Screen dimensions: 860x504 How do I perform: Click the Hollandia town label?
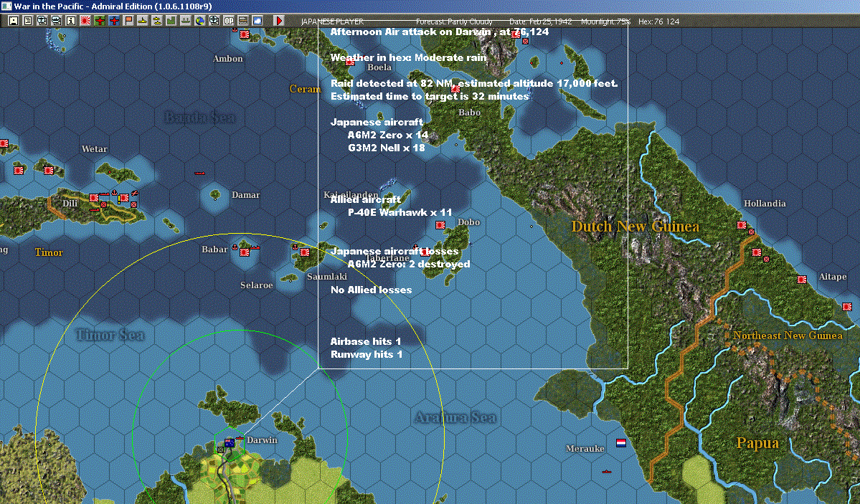click(765, 204)
